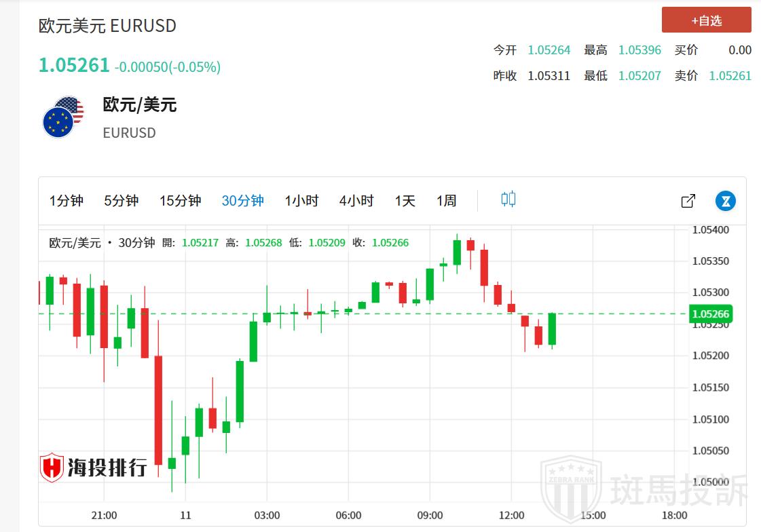
Task: Switch chart to 1小时 timeframe
Action: point(301,201)
